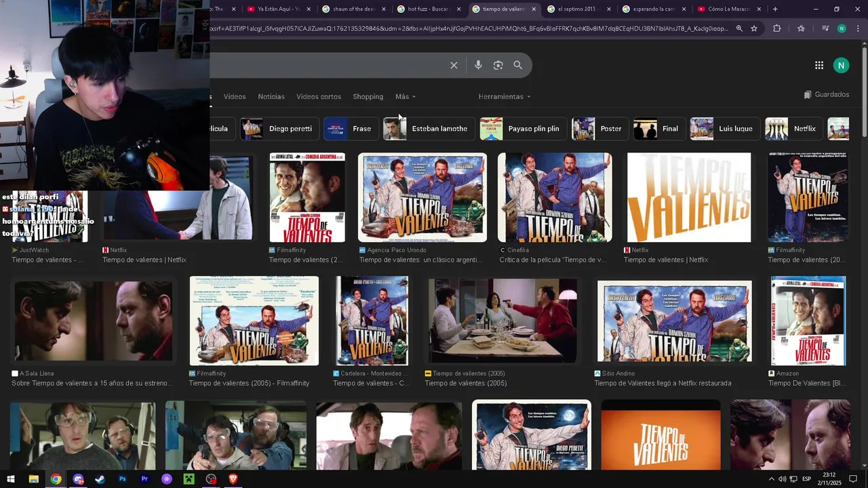Screen dimensions: 868x488
Task: Open Steam from the taskbar
Action: coord(100,479)
